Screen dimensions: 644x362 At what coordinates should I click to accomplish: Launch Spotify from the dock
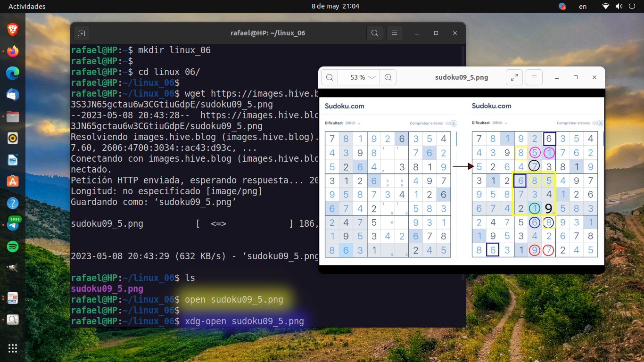(x=13, y=247)
